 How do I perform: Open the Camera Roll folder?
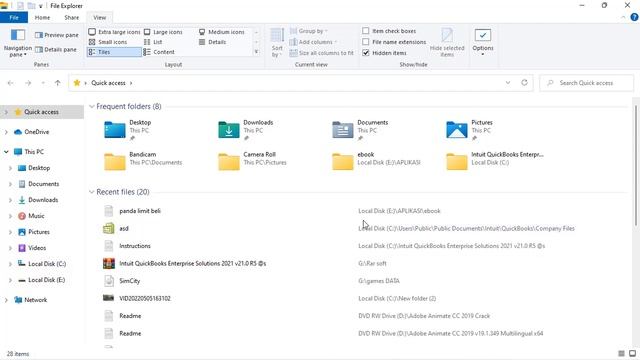point(252,161)
